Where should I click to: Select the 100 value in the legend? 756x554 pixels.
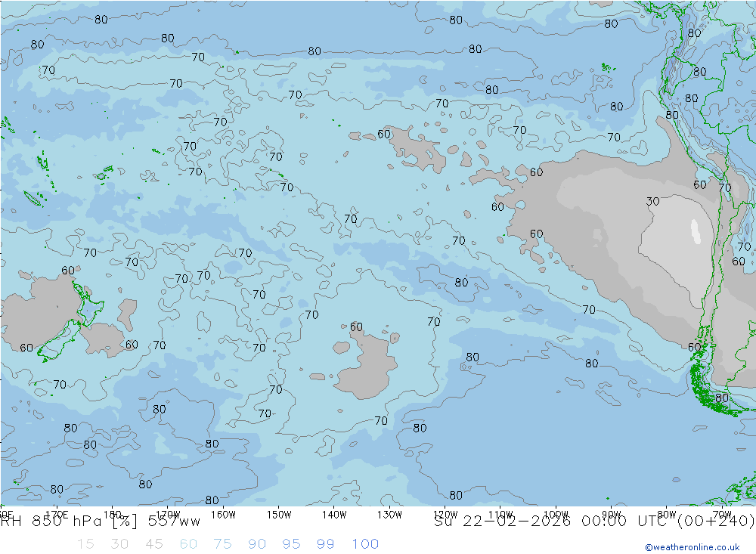point(365,544)
